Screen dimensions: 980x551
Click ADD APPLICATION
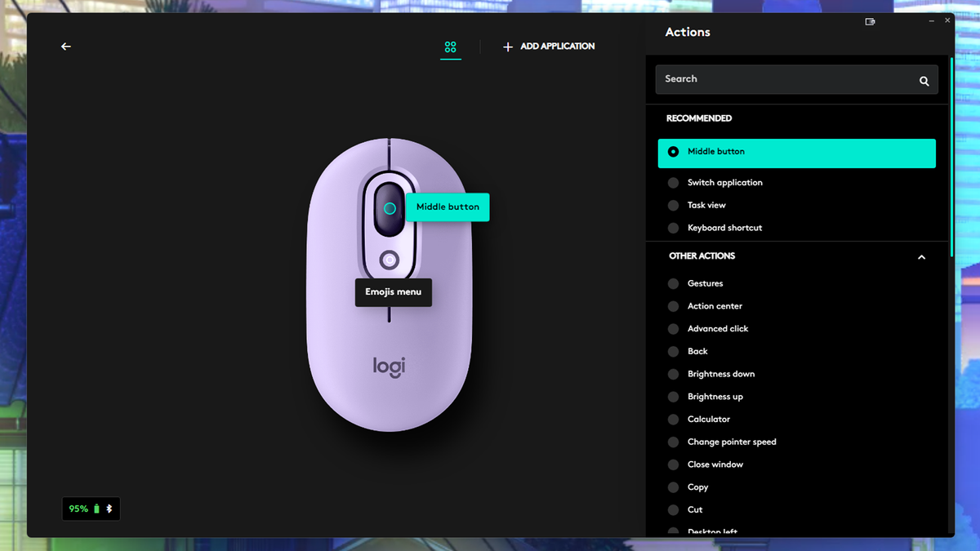[x=556, y=47]
